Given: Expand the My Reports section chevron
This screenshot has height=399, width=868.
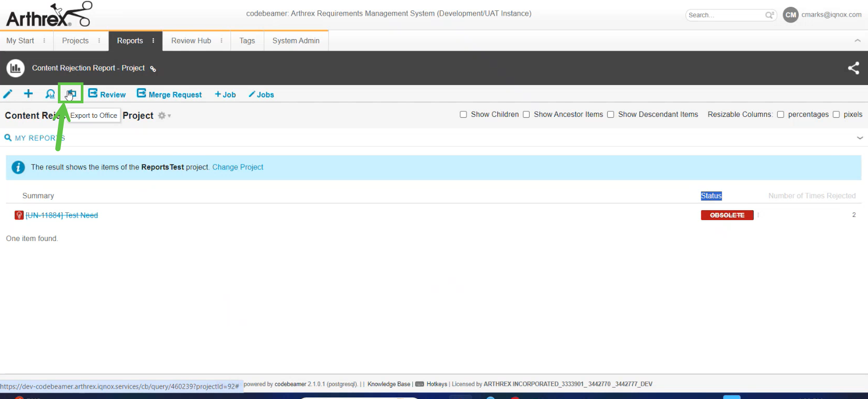Looking at the screenshot, I should [860, 138].
